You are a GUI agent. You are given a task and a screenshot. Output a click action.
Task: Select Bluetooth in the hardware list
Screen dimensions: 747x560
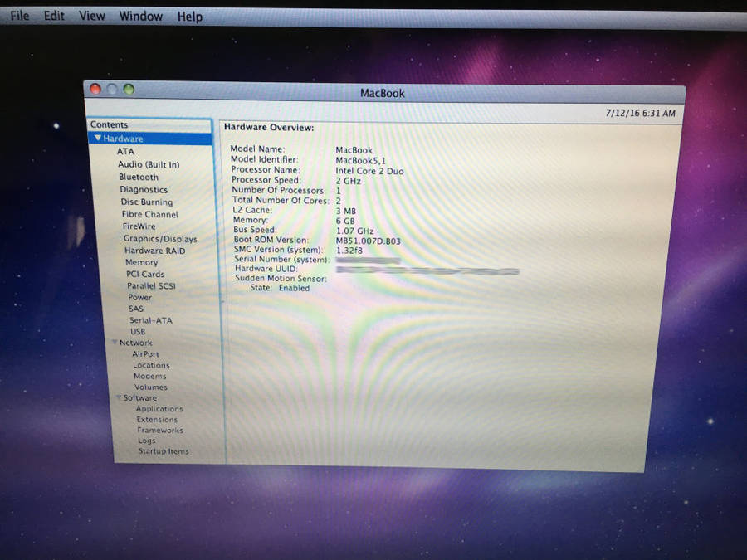(138, 177)
